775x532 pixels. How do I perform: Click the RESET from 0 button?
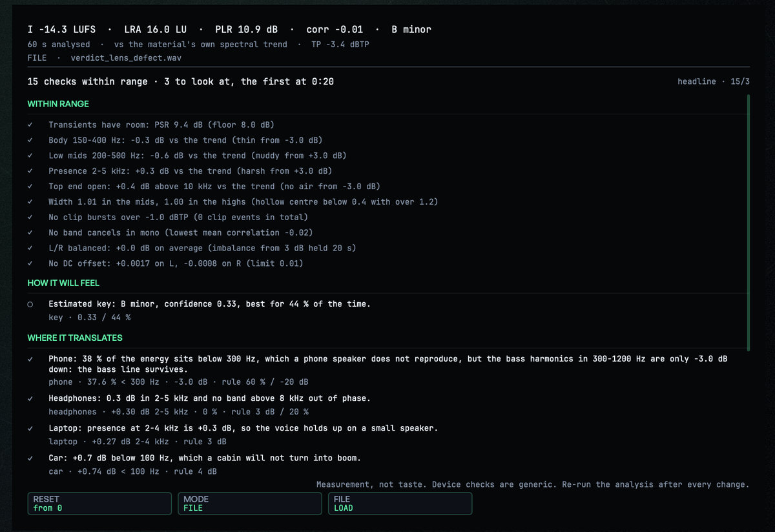tap(99, 504)
